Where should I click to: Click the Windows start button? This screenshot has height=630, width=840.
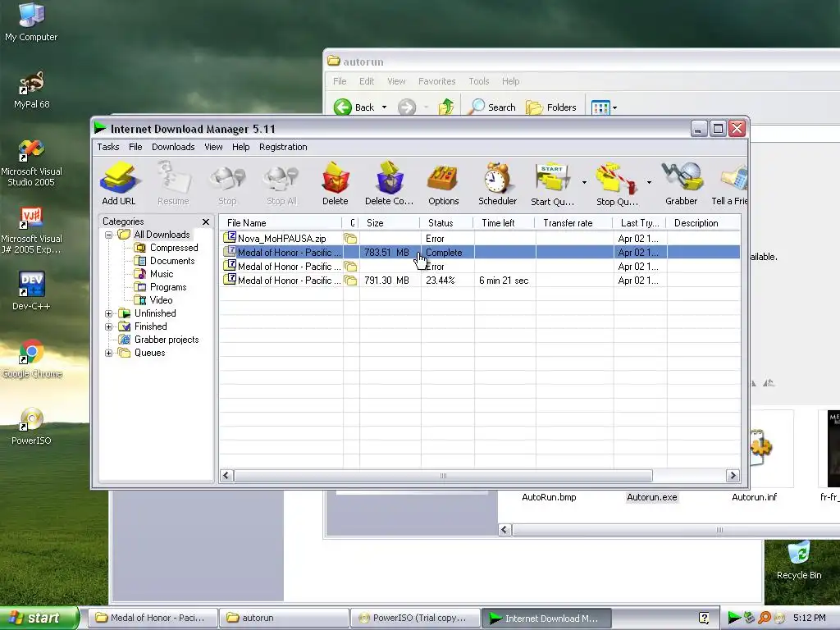click(x=39, y=618)
